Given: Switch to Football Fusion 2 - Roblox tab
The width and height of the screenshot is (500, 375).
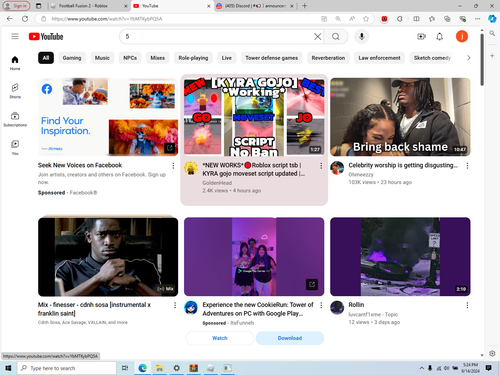Looking at the screenshot, I should (x=88, y=6).
